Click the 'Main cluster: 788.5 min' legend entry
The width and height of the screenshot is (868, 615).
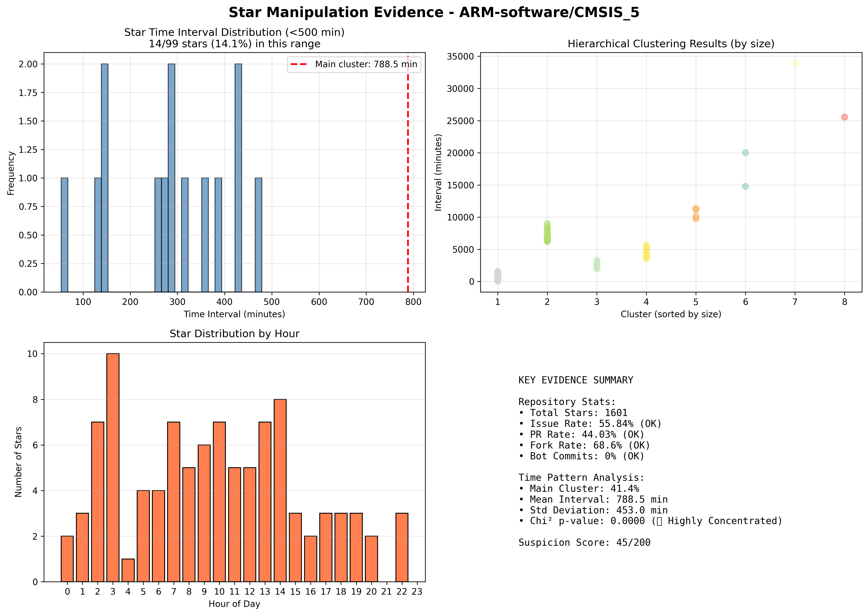(354, 64)
